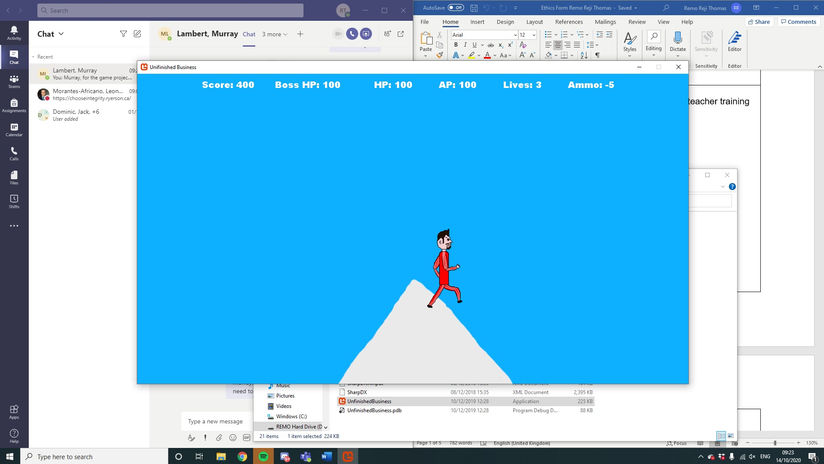This screenshot has height=464, width=824.
Task: Select font color red swatch in Word
Action: point(487,55)
